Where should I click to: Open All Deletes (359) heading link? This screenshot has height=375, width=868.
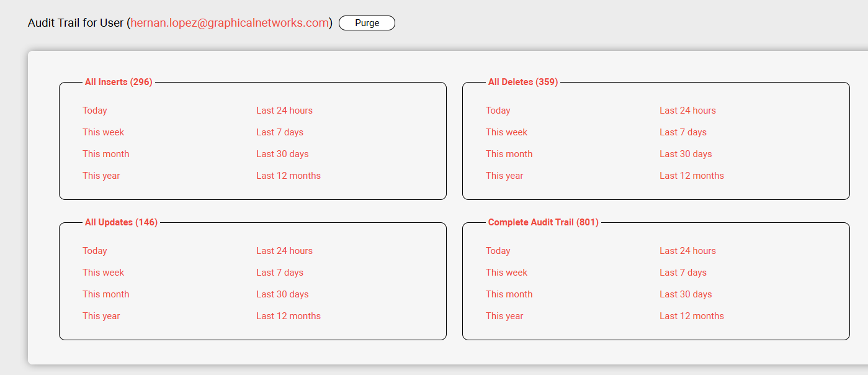pos(522,82)
